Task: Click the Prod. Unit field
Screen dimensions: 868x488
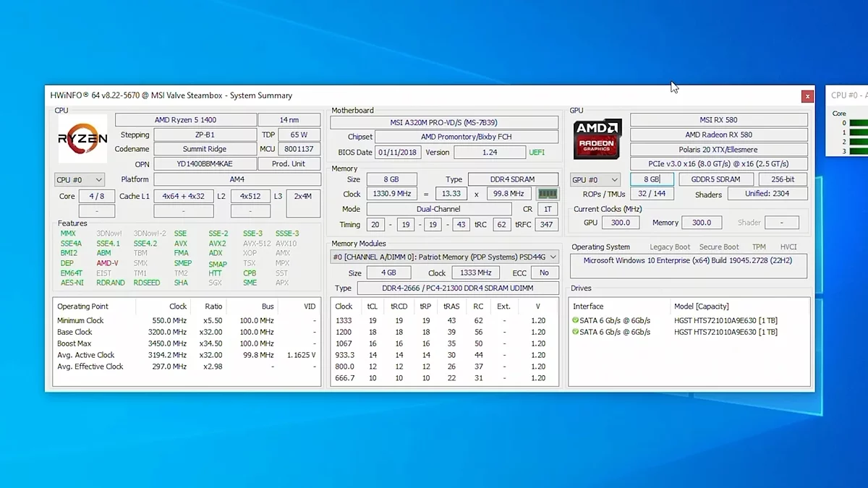Action: (x=289, y=164)
